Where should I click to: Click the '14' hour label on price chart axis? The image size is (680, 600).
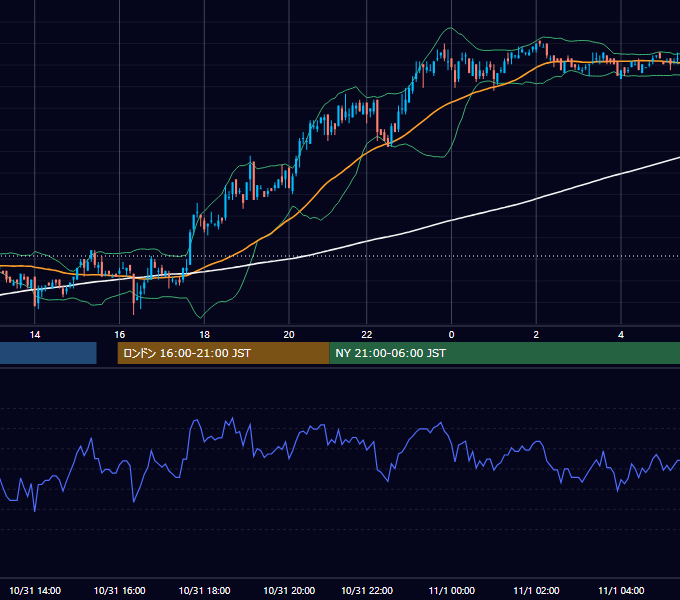pyautogui.click(x=35, y=335)
